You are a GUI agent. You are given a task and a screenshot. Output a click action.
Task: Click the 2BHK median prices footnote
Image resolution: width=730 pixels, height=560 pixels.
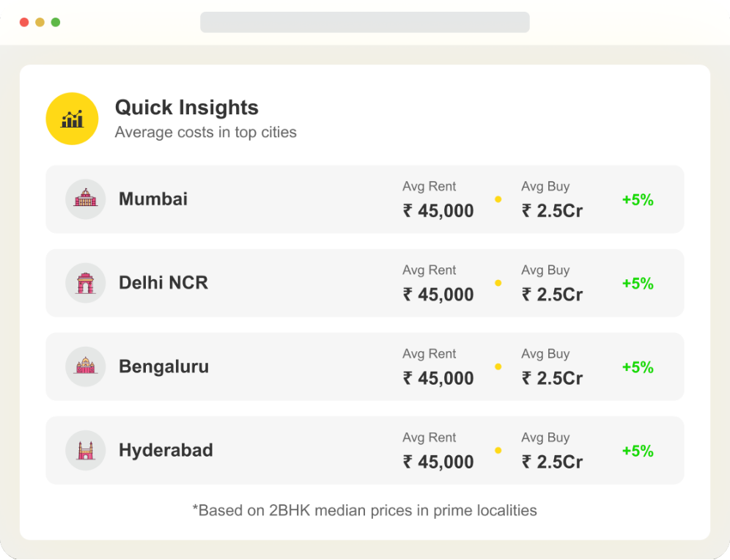click(364, 510)
